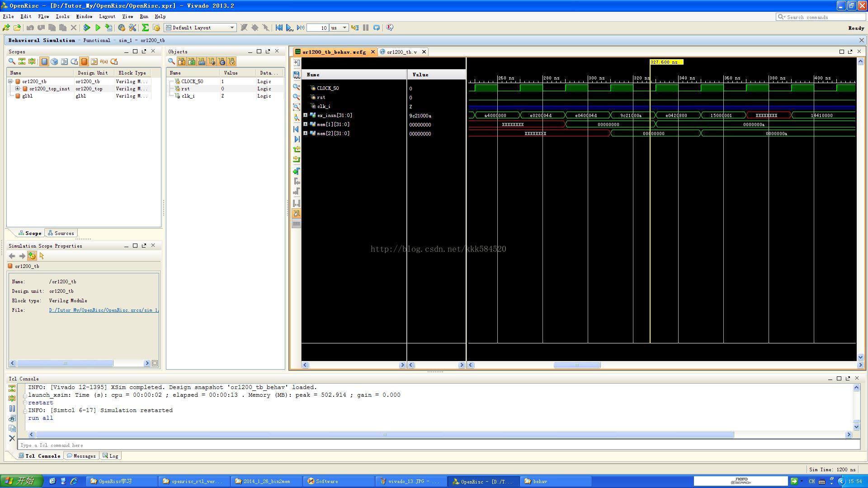The width and height of the screenshot is (868, 488).
Task: Open the File menu
Action: tap(8, 16)
